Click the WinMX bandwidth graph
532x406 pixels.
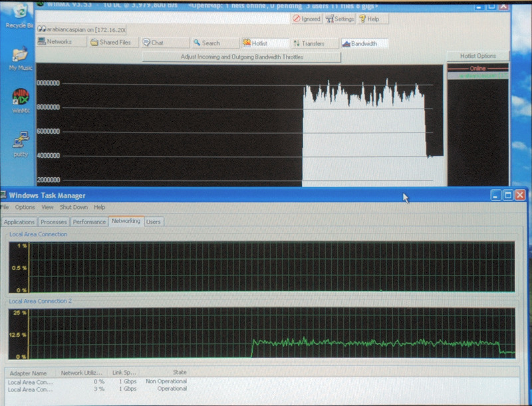tap(239, 125)
